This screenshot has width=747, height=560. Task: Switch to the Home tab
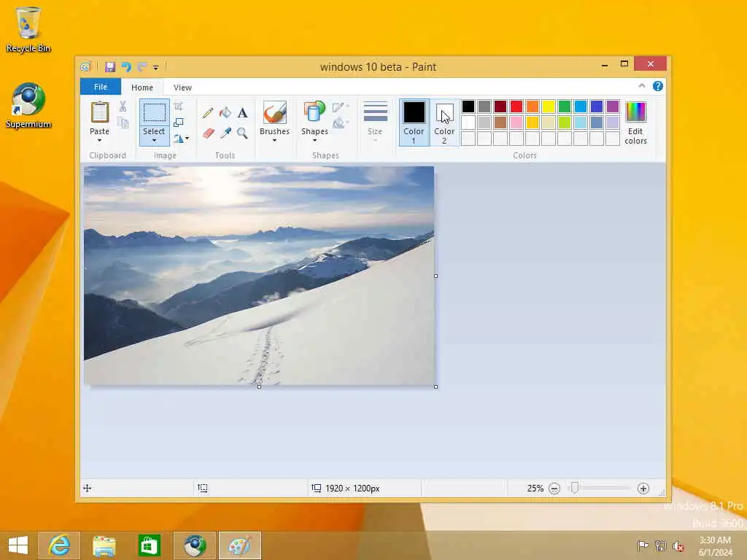[x=142, y=87]
